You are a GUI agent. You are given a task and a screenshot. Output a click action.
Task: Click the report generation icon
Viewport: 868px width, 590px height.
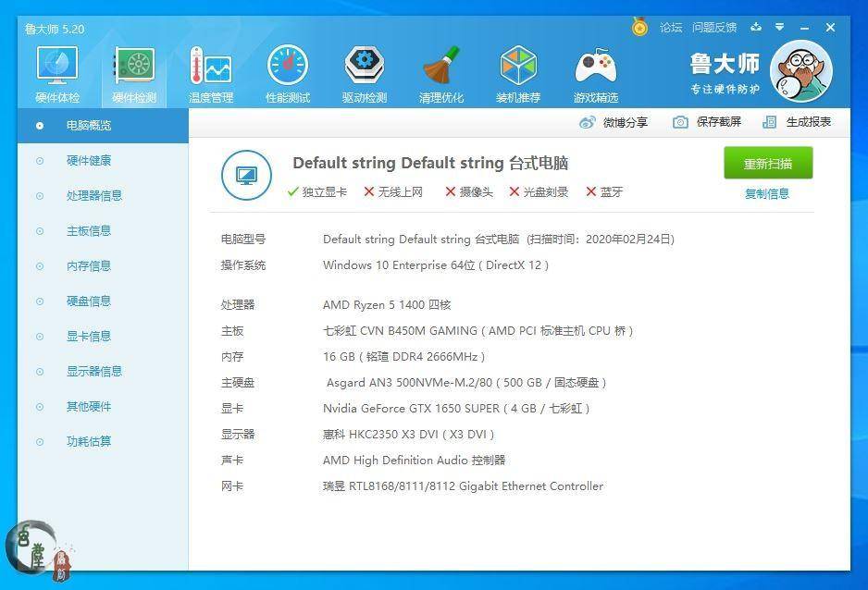[x=770, y=122]
